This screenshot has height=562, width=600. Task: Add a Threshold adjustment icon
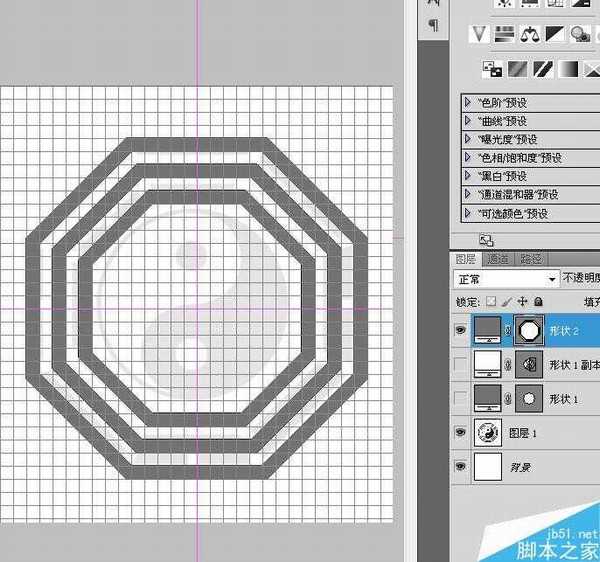[x=543, y=69]
